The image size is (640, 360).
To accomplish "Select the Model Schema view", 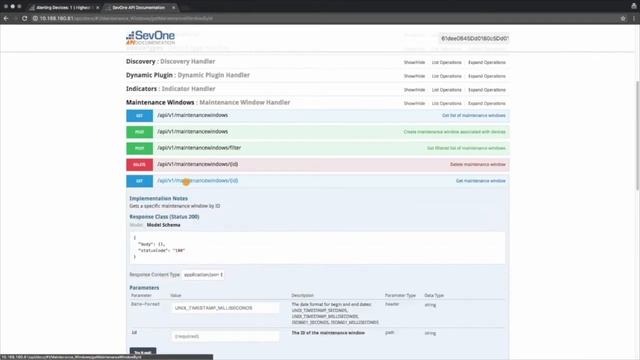I will point(163,225).
